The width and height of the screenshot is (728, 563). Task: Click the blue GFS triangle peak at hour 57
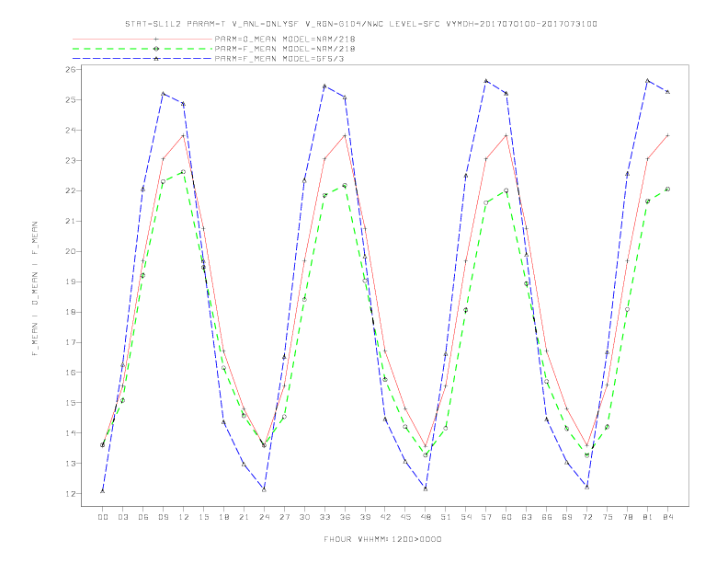tap(486, 81)
